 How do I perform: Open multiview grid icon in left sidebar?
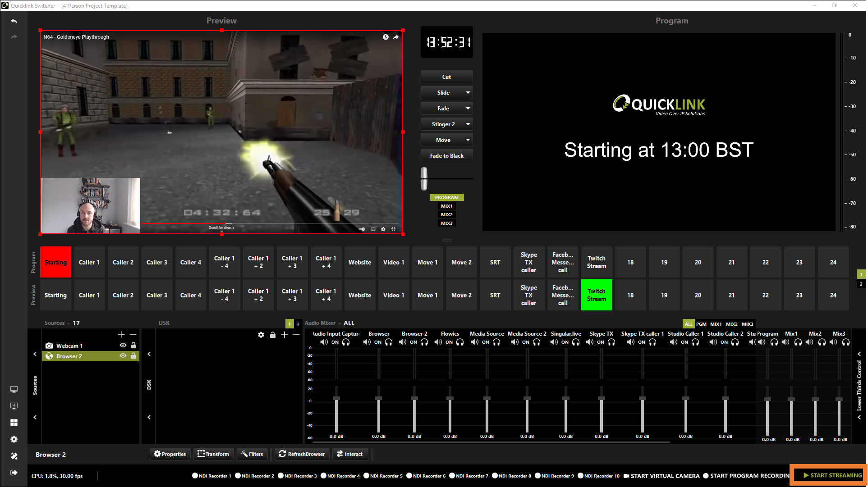coord(14,423)
